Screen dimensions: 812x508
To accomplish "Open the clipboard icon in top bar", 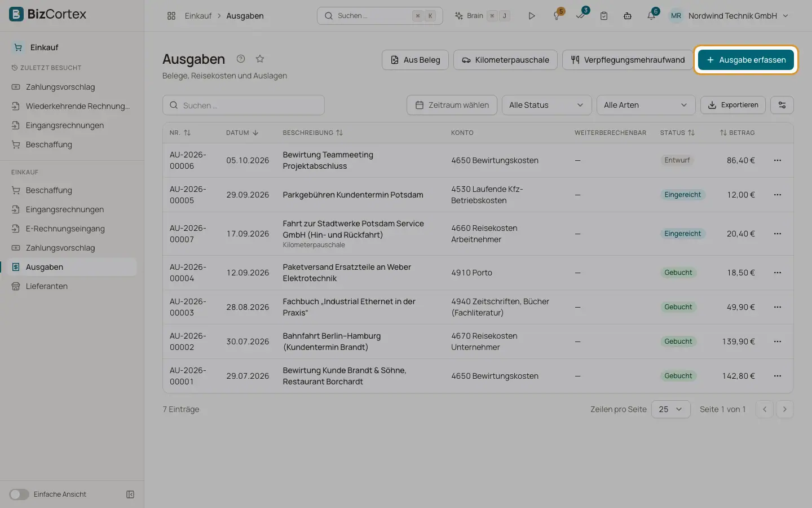I will [x=604, y=16].
